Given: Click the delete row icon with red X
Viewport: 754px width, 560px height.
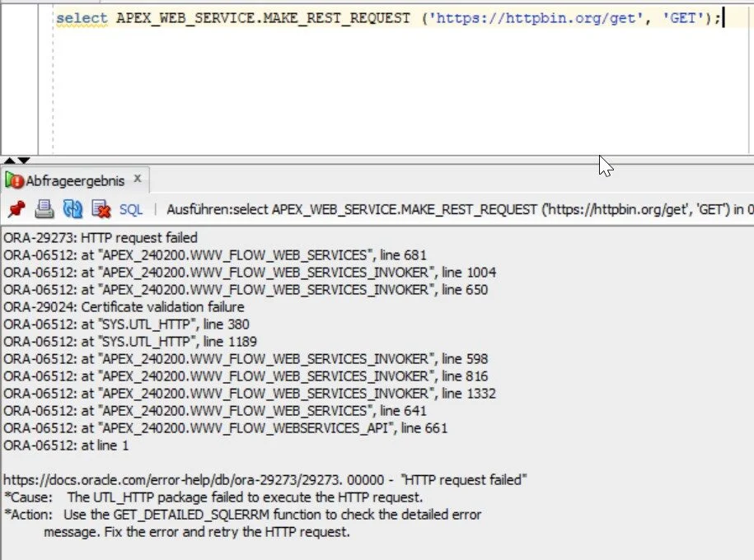Looking at the screenshot, I should pos(101,209).
